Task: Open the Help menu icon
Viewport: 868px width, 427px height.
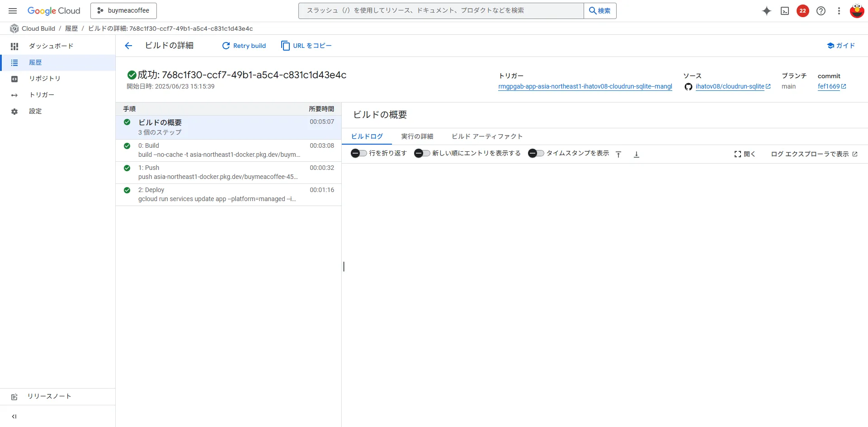Action: point(821,11)
